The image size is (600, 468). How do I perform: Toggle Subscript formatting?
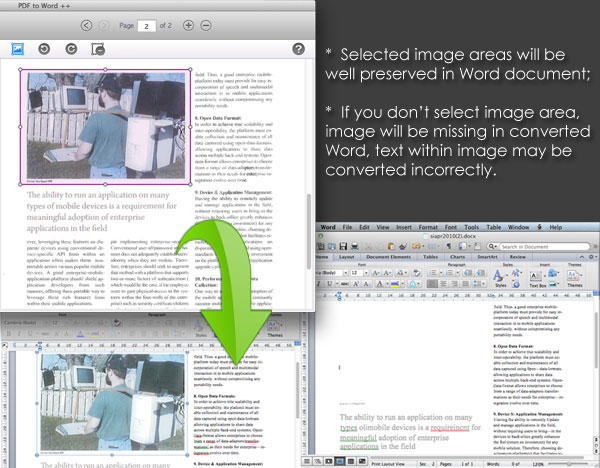tap(366, 284)
